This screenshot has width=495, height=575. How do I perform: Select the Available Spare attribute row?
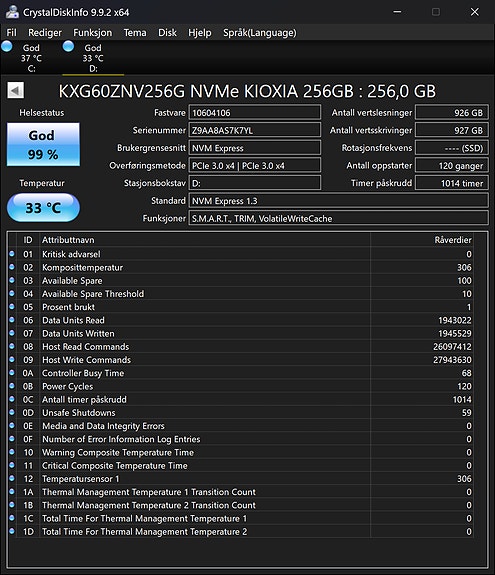pyautogui.click(x=241, y=281)
